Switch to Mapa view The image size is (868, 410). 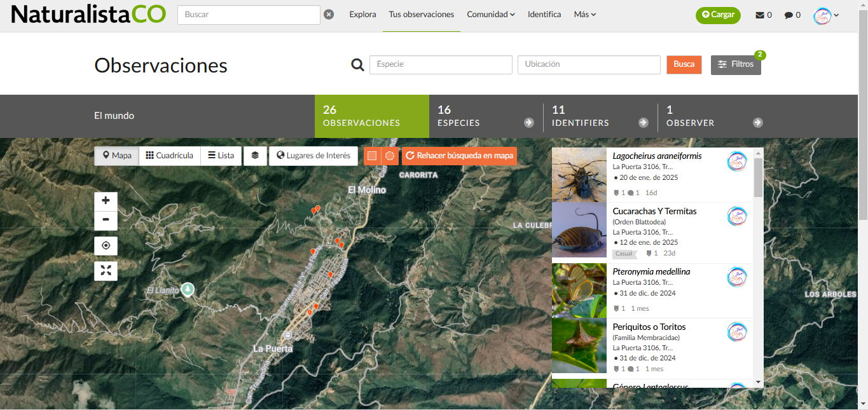tap(117, 156)
